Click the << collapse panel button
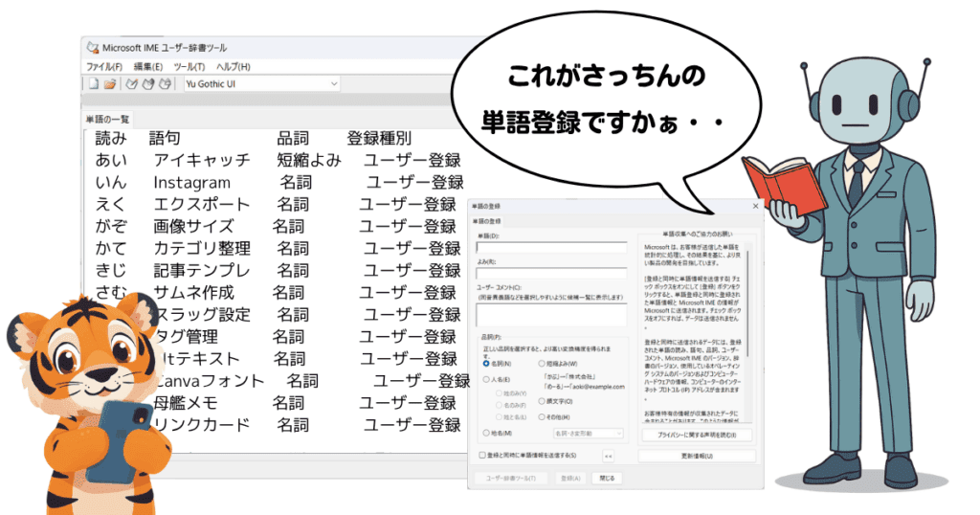Viewport: 980px width, 515px height. (608, 457)
